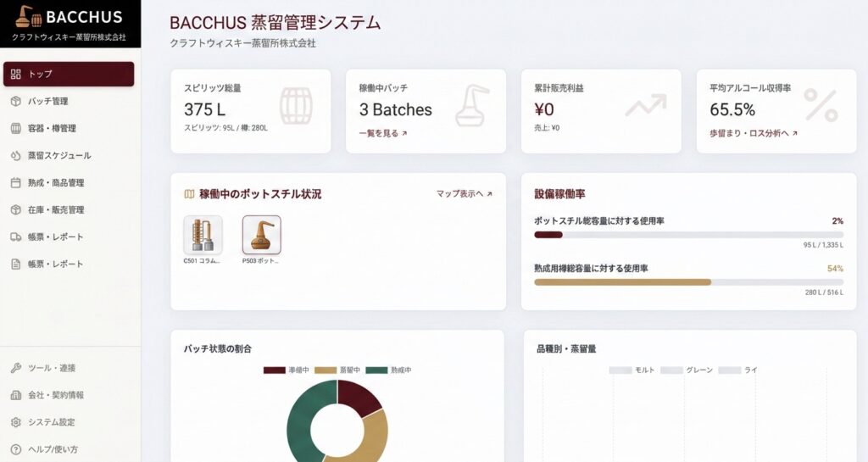Click the wrench icon beside ツール・連携
The height and width of the screenshot is (462, 868).
(x=15, y=368)
